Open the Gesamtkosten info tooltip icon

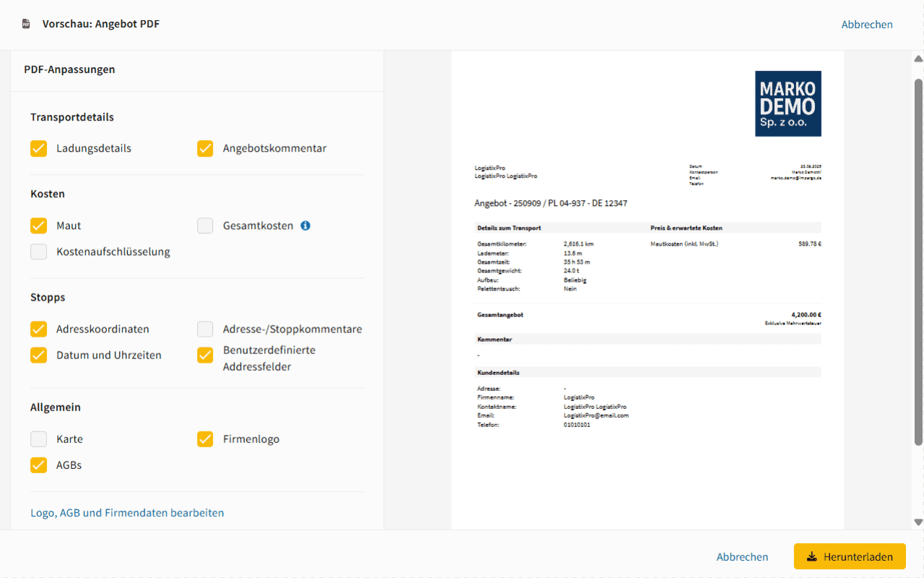(x=305, y=225)
